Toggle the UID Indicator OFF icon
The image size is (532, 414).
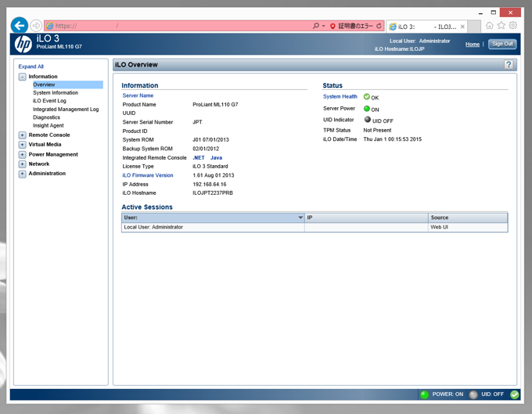(368, 120)
